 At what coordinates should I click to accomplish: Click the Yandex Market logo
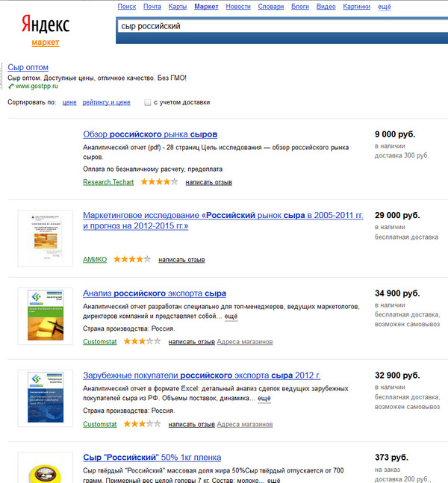coord(46,30)
